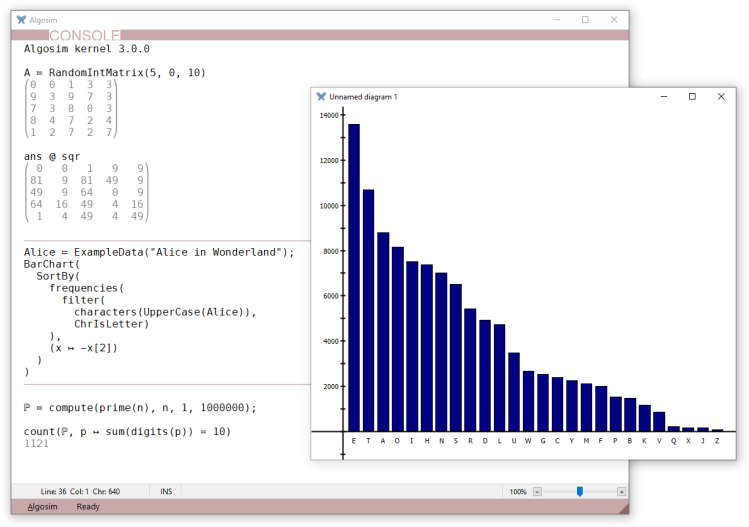Click the diagram window butterfly icon

[x=321, y=97]
